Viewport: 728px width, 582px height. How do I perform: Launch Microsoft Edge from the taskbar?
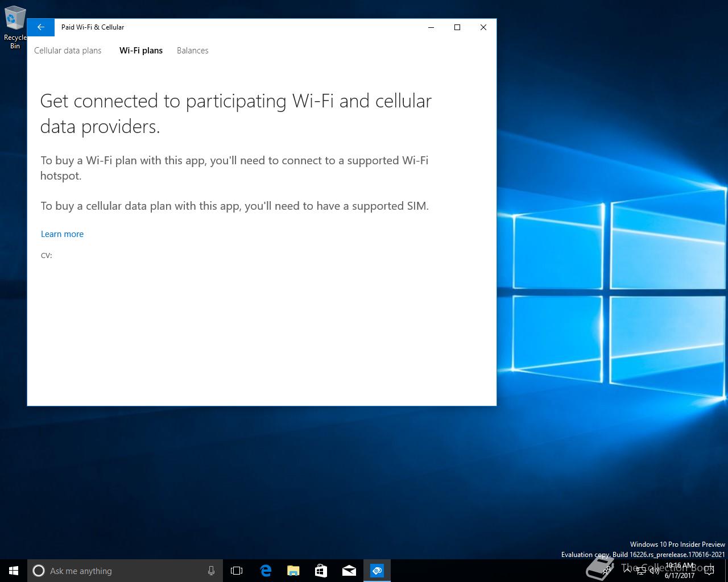266,571
